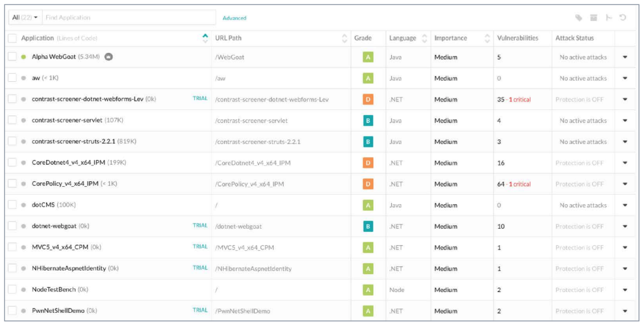Check the box for the dotCMS row
Image resolution: width=644 pixels, height=327 pixels.
[12, 205]
